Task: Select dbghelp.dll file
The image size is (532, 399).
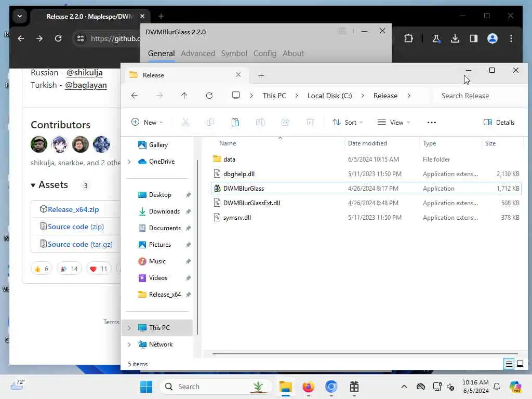Action: [366, 174]
